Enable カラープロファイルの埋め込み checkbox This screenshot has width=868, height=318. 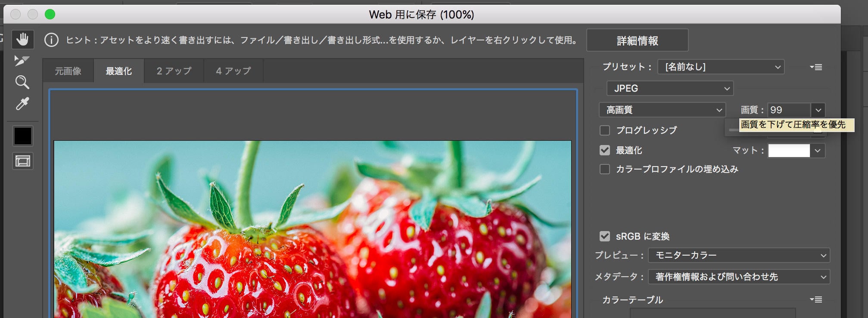[x=605, y=169]
